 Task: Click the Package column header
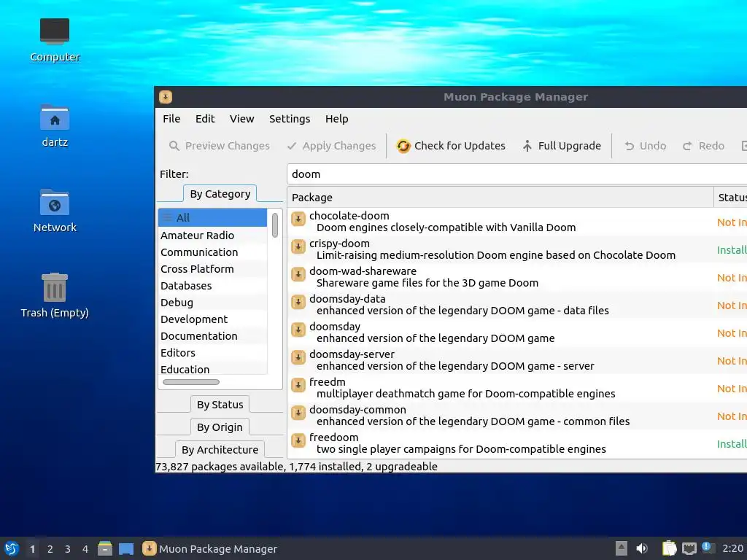pyautogui.click(x=500, y=197)
